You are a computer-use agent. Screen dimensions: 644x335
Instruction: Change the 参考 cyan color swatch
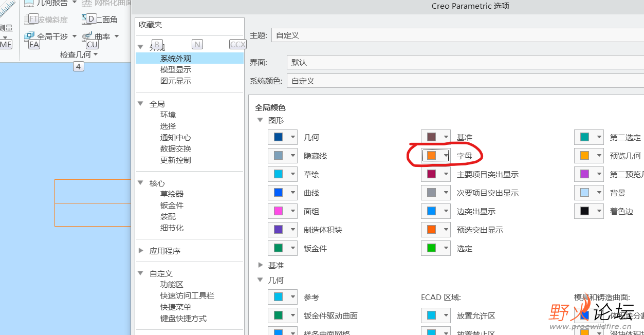(282, 297)
